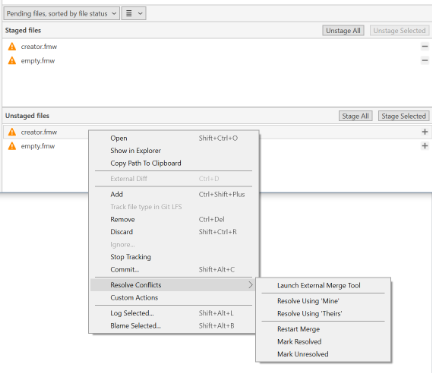
Task: Select Resolve Using 'Mine'
Action: (x=308, y=301)
